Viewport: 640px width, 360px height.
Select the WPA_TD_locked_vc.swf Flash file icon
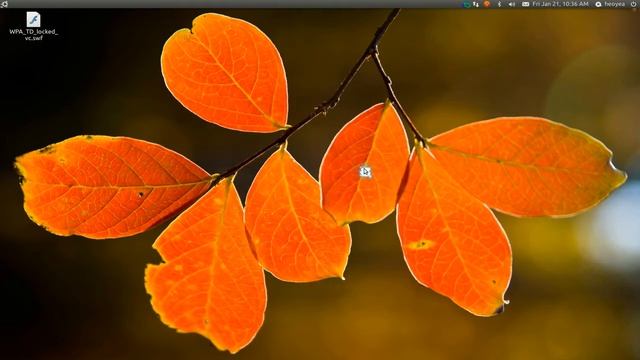[33, 19]
